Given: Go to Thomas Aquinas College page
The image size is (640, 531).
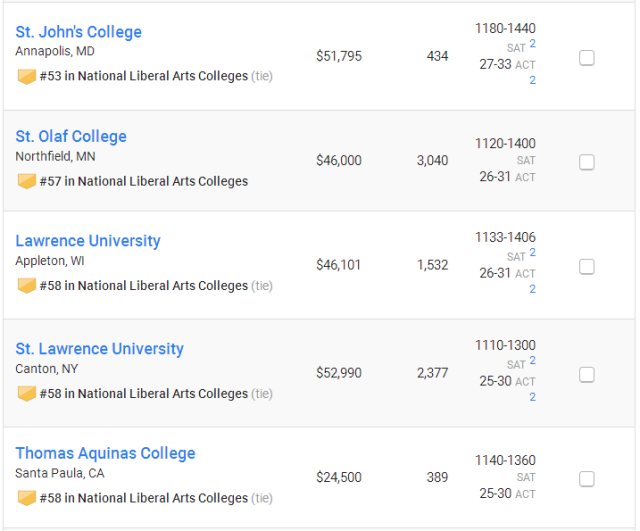Looking at the screenshot, I should pos(105,453).
